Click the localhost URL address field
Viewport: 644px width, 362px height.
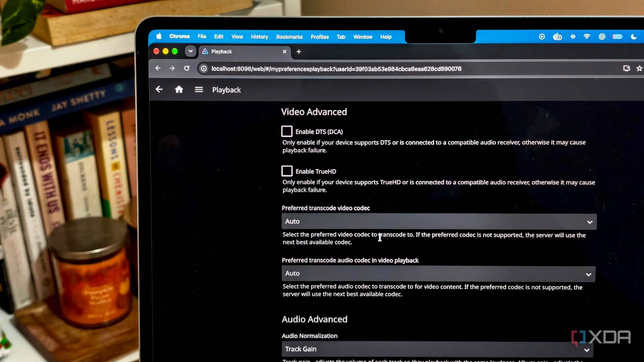pyautogui.click(x=336, y=69)
